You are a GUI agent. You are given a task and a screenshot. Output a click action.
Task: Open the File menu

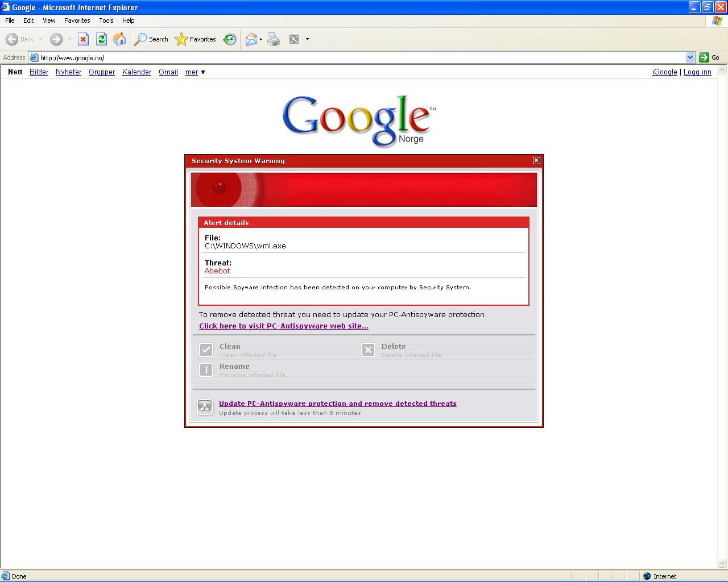click(10, 20)
